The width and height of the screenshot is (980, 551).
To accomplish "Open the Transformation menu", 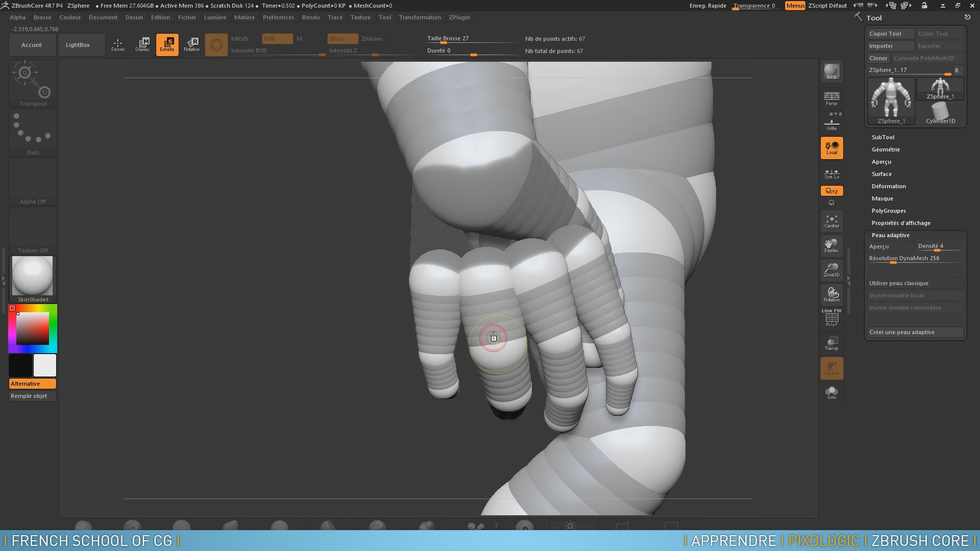I will tap(420, 17).
